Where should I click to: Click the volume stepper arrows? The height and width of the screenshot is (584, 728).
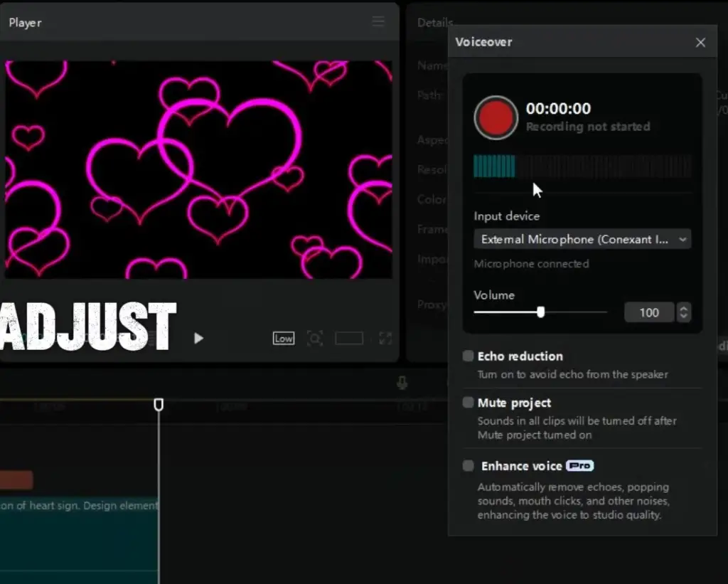pos(684,312)
